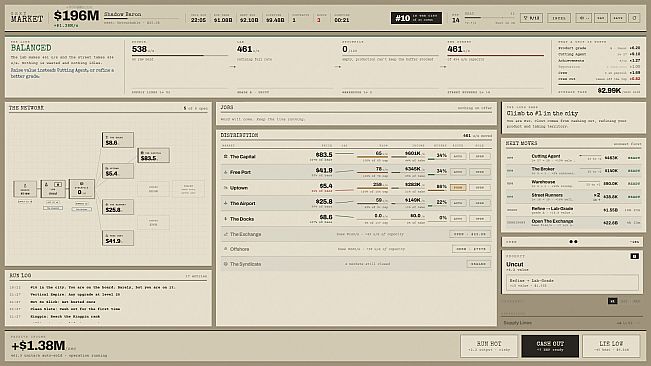
Task: Buy the Cutting Agent upgrade in Next Moves
Action: (573, 158)
